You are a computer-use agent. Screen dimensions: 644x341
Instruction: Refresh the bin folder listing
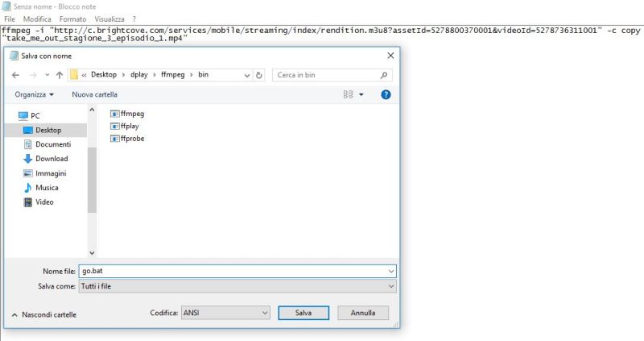259,75
